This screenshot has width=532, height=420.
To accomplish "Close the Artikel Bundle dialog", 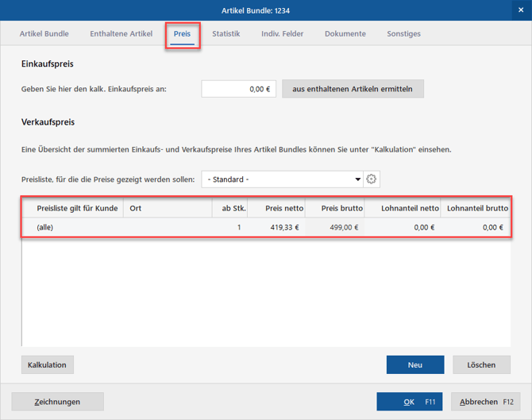I will (521, 10).
